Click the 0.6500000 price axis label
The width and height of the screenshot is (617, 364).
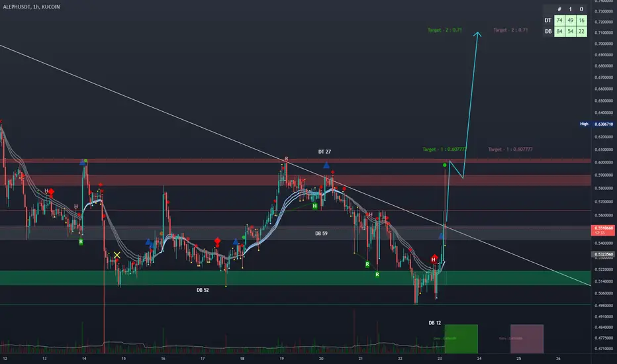604,101
